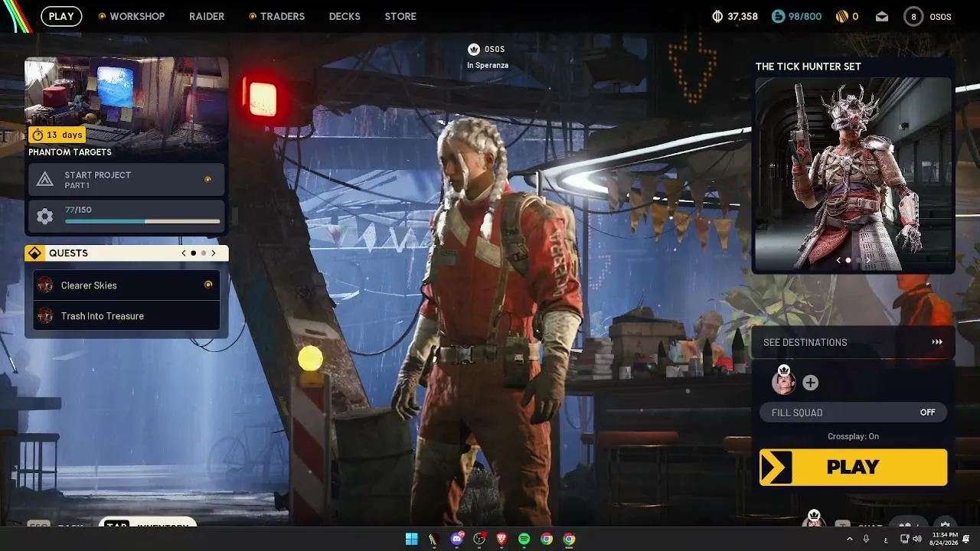
Task: Open the Raider tab
Action: (207, 16)
